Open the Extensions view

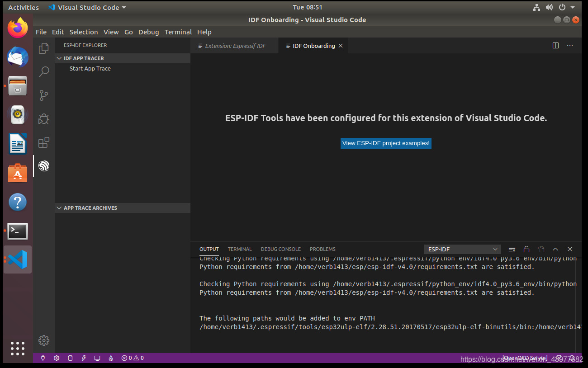(44, 142)
